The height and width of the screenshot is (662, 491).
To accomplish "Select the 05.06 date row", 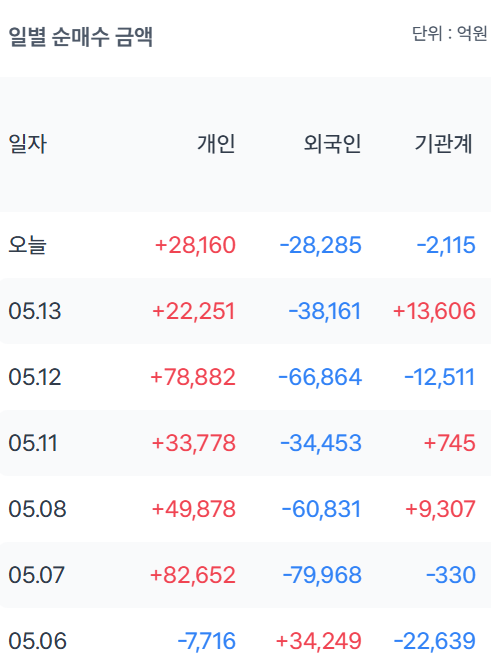I will point(245,640).
